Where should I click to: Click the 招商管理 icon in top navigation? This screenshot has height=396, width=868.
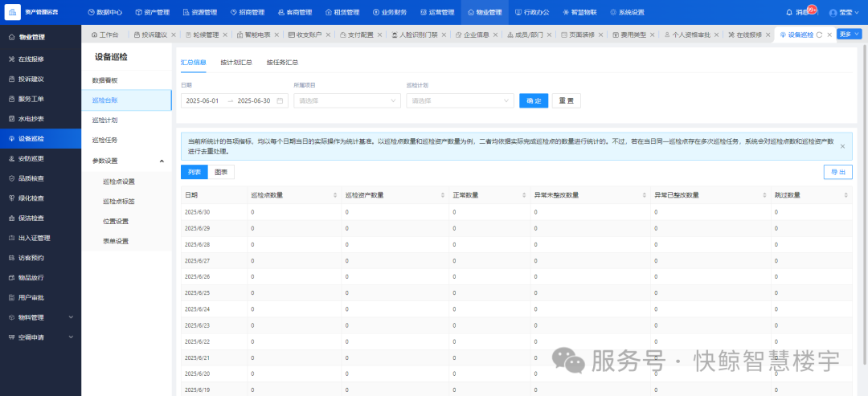(x=234, y=11)
